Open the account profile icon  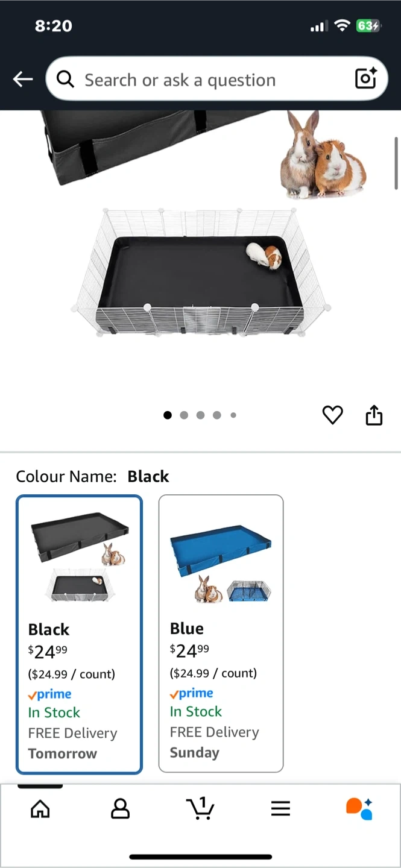click(121, 808)
